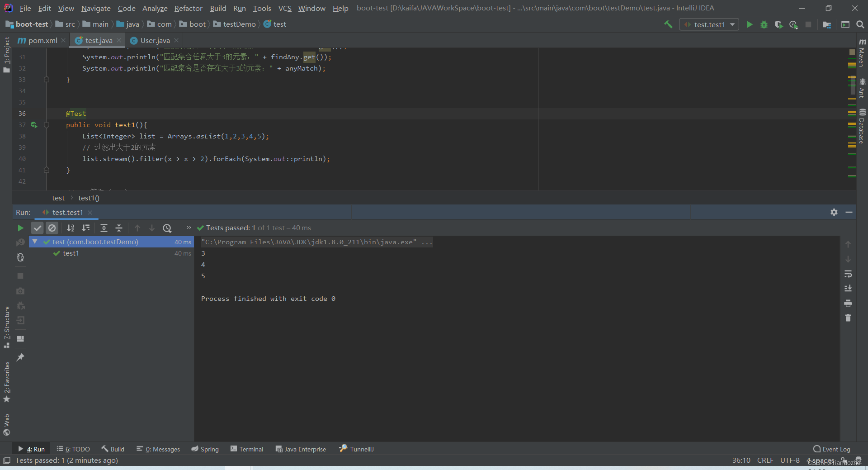This screenshot has width=868, height=470.
Task: Sort test results alphabetically
Action: point(71,228)
